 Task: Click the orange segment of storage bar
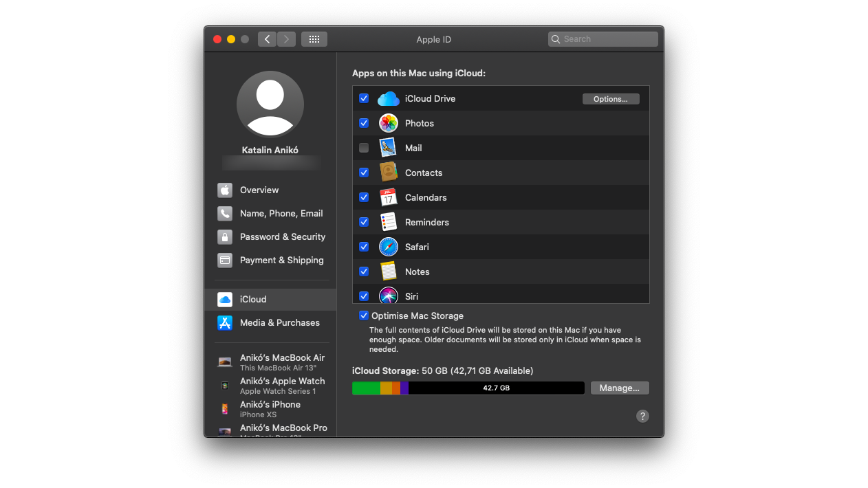[396, 388]
